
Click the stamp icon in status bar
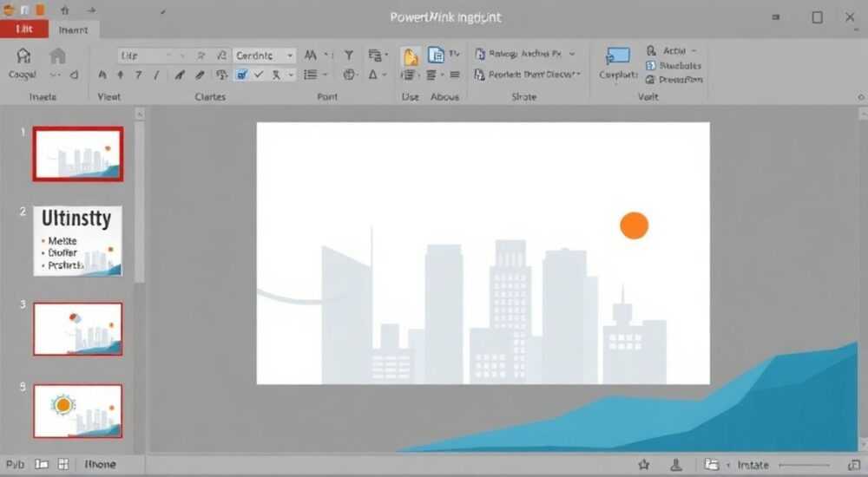[x=676, y=465]
